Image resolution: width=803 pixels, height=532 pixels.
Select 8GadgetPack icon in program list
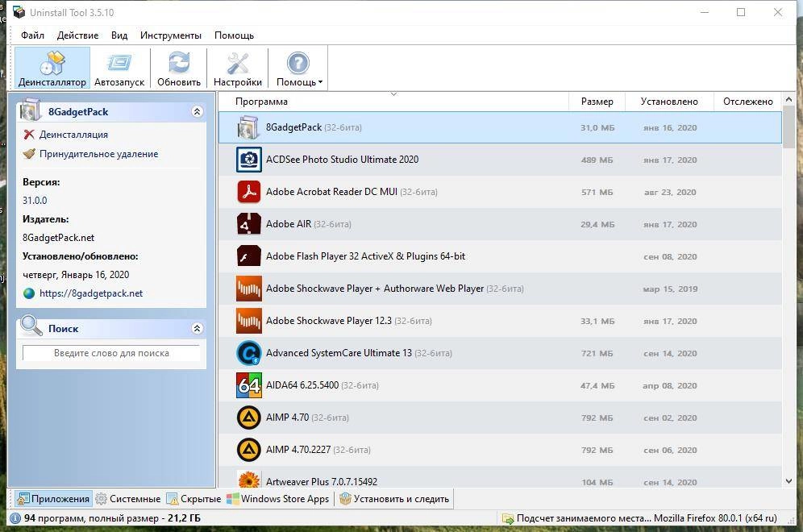[249, 127]
